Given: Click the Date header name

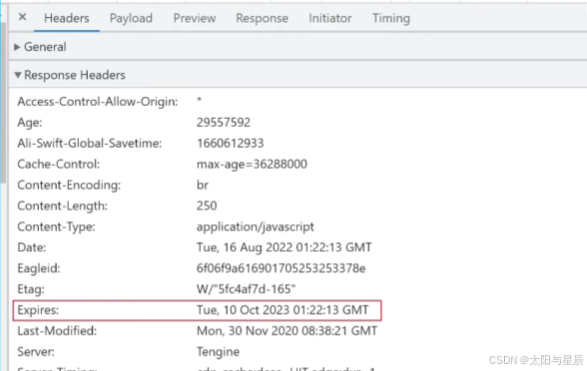Looking at the screenshot, I should 32,247.
